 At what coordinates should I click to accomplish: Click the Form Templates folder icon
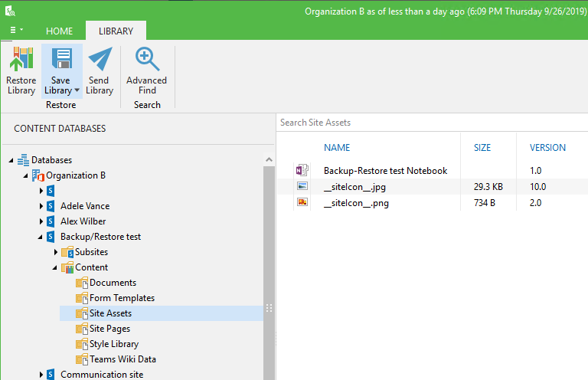click(x=82, y=298)
